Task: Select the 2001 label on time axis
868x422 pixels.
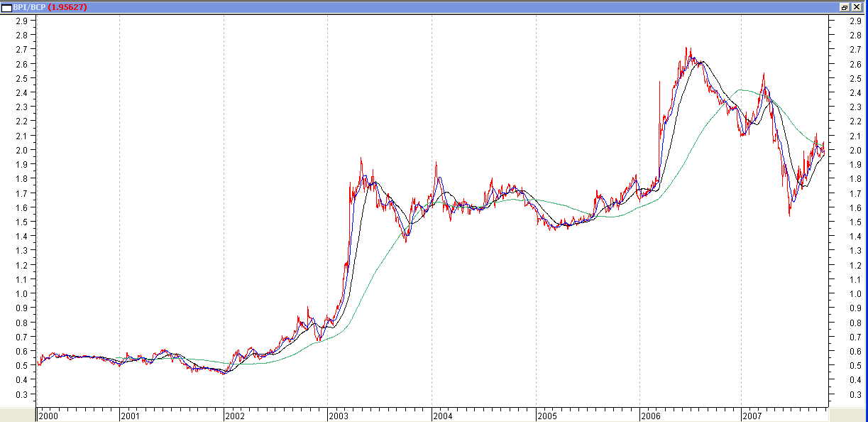Action: pyautogui.click(x=130, y=416)
